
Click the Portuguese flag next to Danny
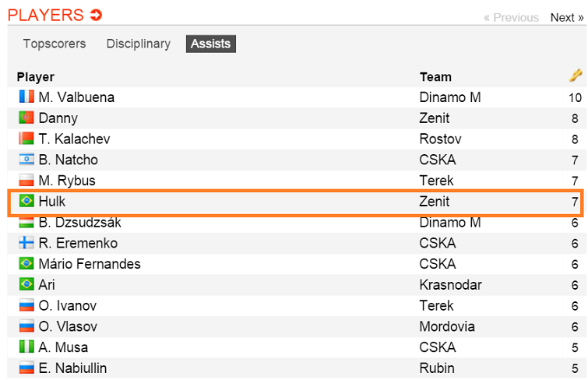[x=26, y=118]
